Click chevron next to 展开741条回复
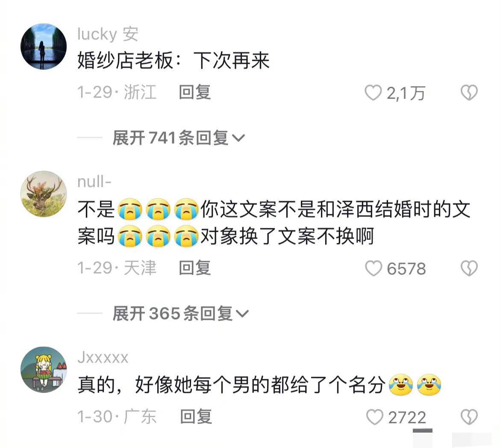This screenshot has width=500, height=448. coord(238,138)
